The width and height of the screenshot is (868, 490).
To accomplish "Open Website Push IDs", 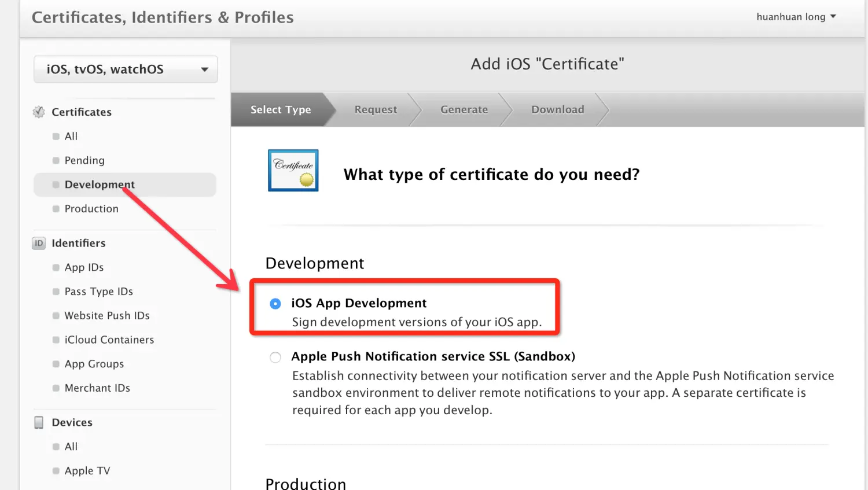I will pos(107,316).
